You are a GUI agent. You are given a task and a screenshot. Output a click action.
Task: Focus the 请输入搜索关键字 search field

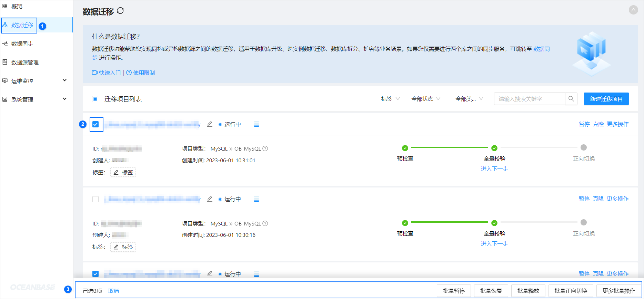530,99
